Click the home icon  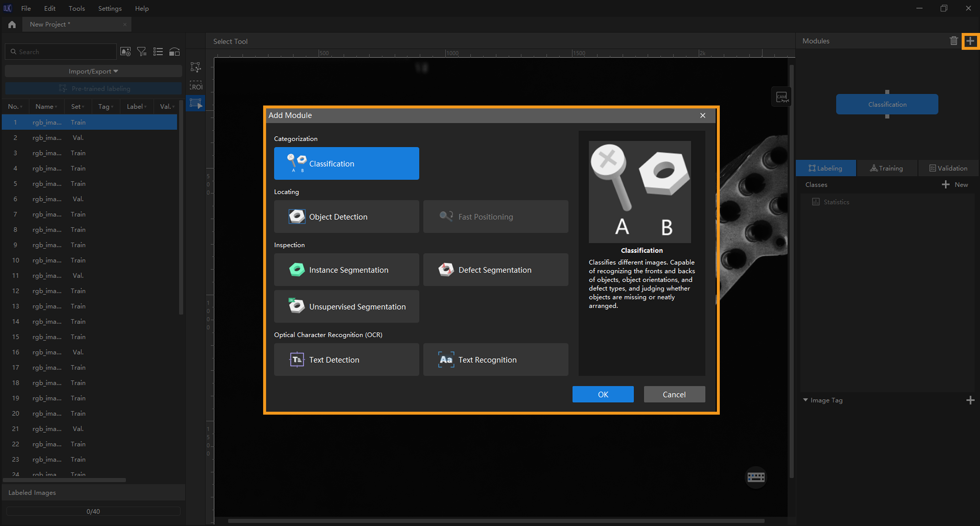(x=12, y=24)
